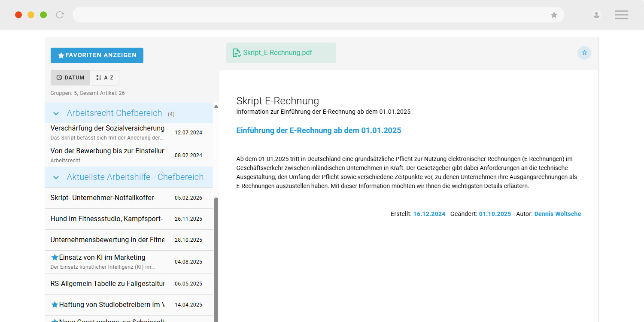This screenshot has height=322, width=644.
Task: Open the browser hamburger menu
Action: (621, 15)
